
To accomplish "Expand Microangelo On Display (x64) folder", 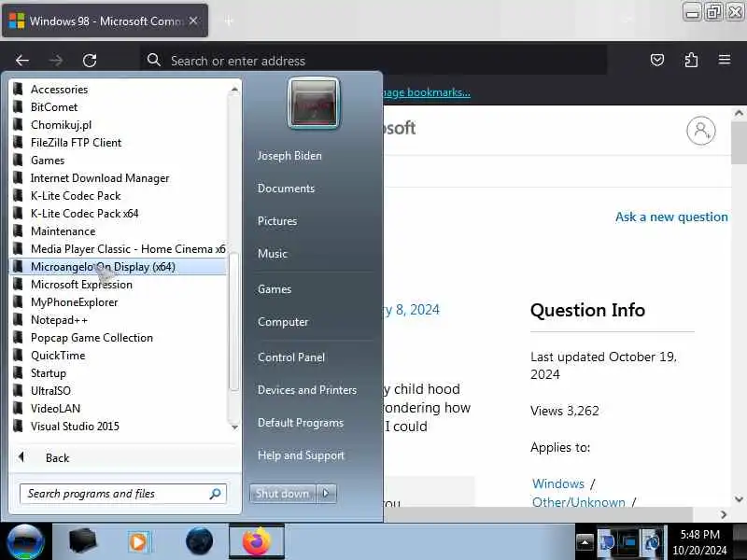I will [119, 267].
